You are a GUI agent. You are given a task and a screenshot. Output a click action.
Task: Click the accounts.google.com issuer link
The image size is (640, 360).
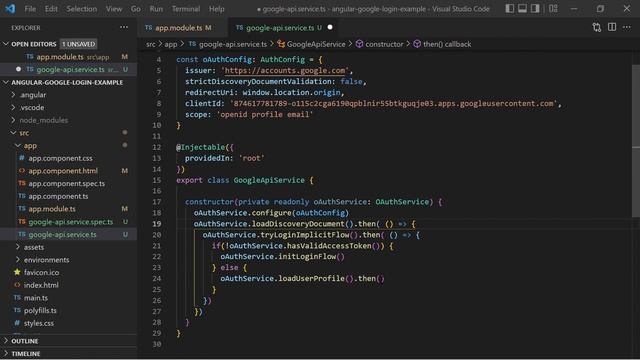coord(284,70)
